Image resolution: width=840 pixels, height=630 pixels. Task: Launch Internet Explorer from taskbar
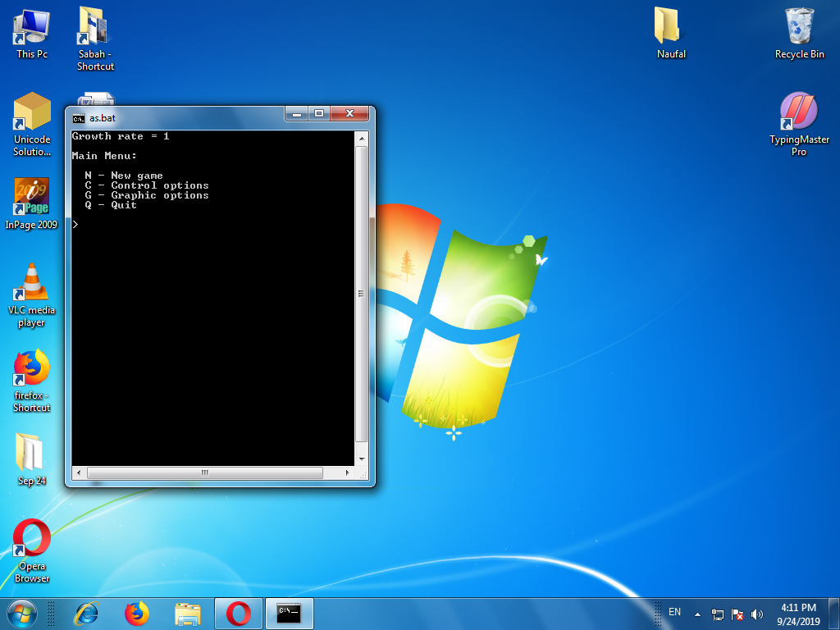coord(87,614)
